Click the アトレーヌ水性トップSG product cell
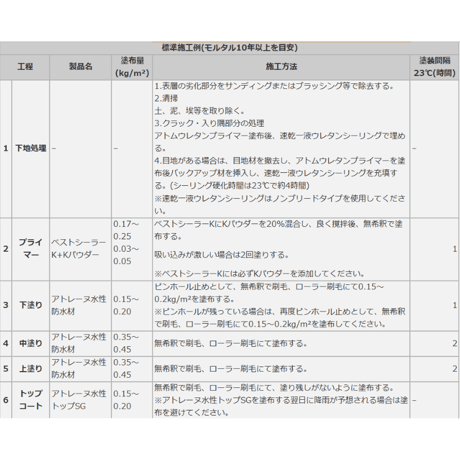 pos(79,400)
